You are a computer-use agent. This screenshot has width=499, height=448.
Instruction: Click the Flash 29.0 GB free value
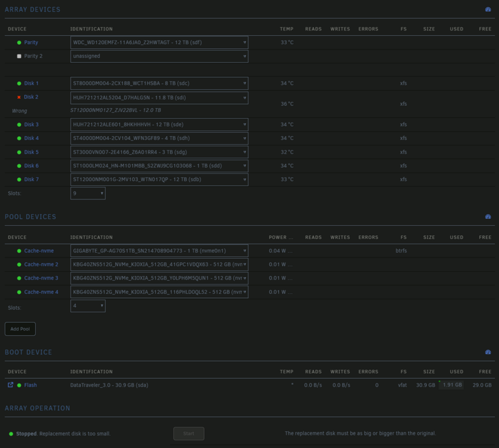(x=482, y=385)
